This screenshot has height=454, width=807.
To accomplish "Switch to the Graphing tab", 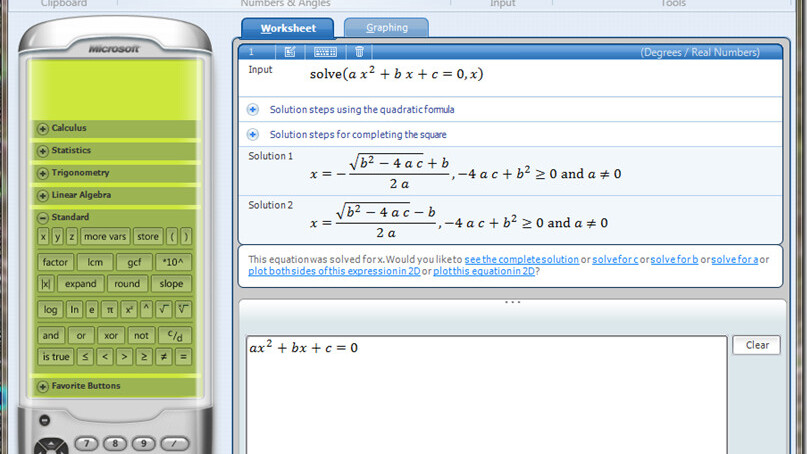I will tap(386, 28).
